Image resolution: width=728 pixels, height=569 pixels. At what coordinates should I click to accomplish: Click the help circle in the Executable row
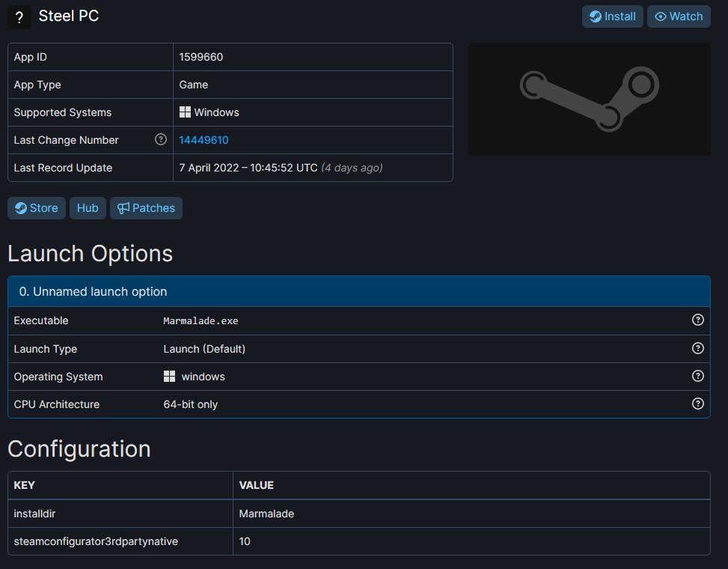click(x=697, y=320)
